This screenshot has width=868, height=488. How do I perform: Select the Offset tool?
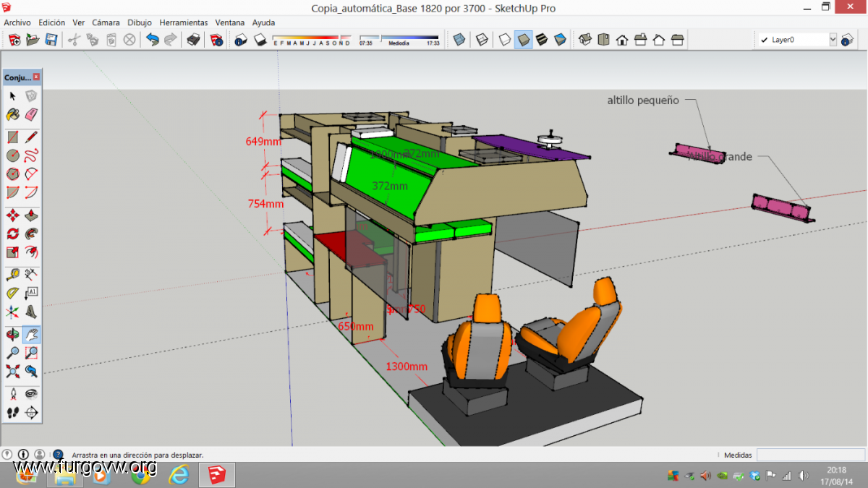click(x=31, y=252)
